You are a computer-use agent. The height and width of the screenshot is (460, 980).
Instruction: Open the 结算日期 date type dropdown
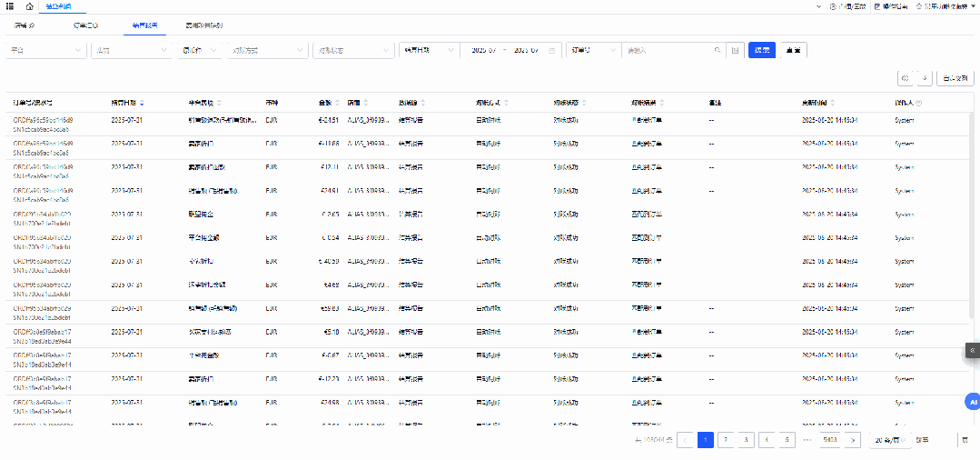(430, 51)
